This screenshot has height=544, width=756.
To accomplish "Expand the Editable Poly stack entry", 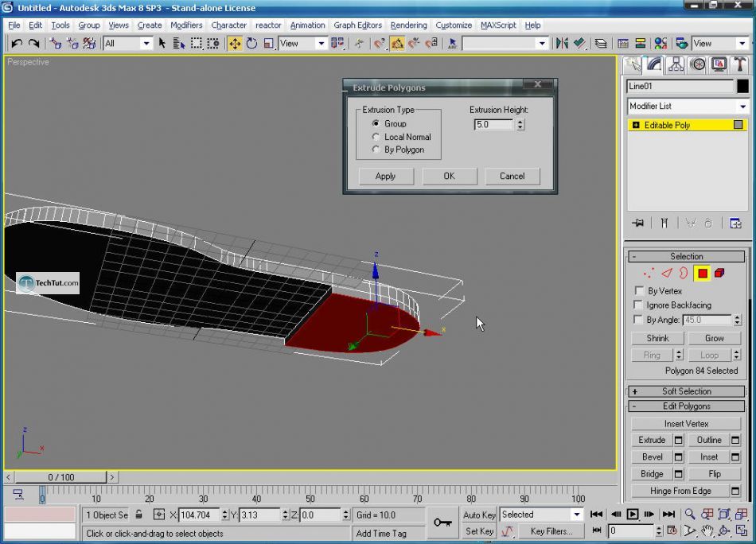I will pos(636,126).
